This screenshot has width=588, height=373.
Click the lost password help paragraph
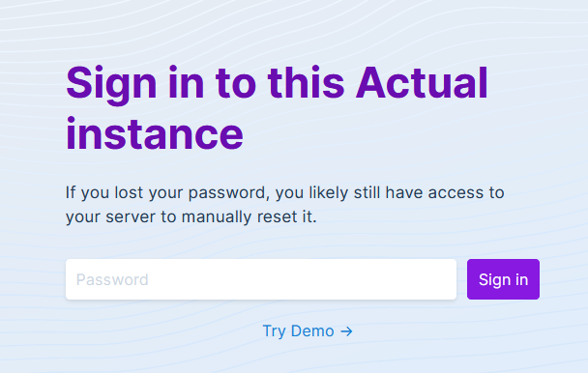point(285,205)
